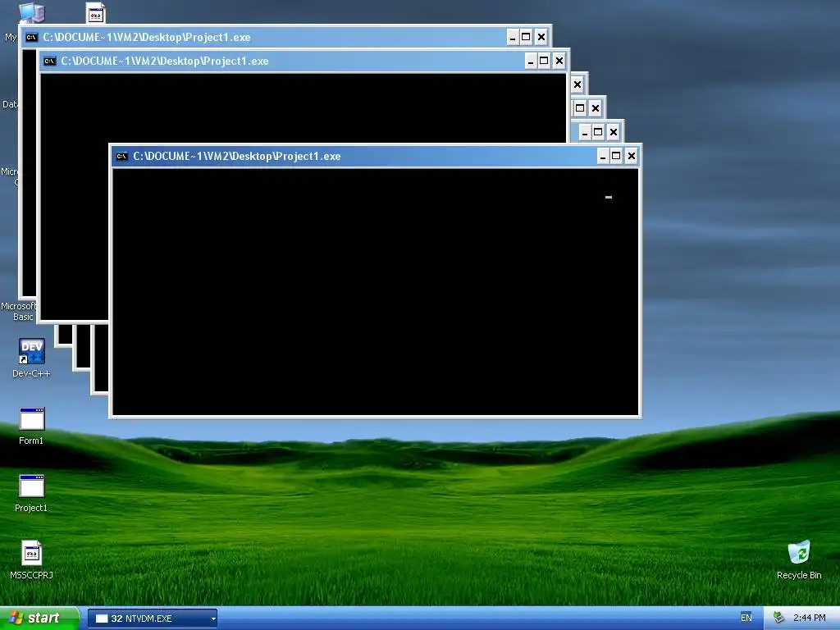Click the Safely Remove Hardware tray icon
This screenshot has width=840, height=630.
pyautogui.click(x=779, y=618)
